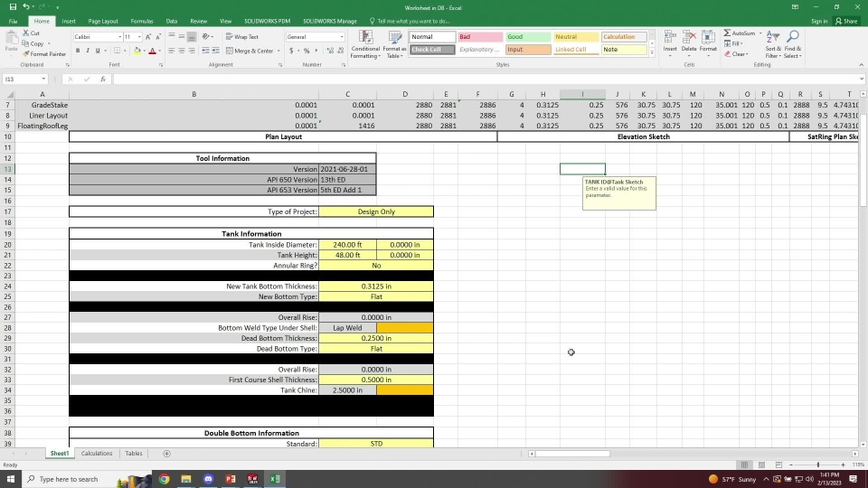Image resolution: width=868 pixels, height=488 pixels.
Task: Apply the red Font Color
Action: pyautogui.click(x=152, y=51)
